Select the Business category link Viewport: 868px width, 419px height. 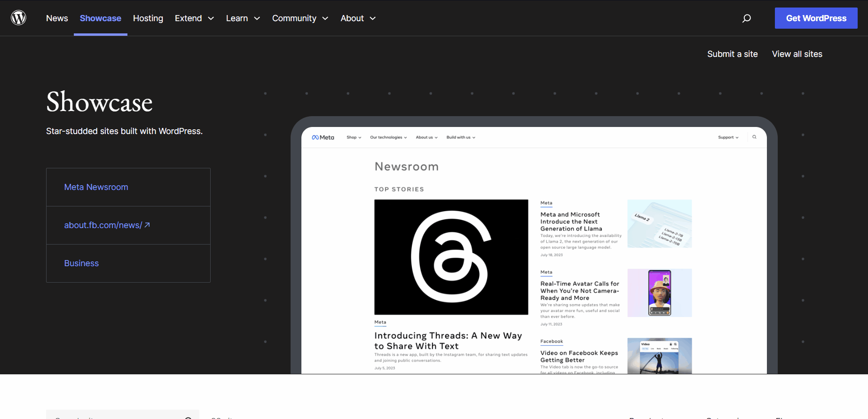[x=81, y=263]
